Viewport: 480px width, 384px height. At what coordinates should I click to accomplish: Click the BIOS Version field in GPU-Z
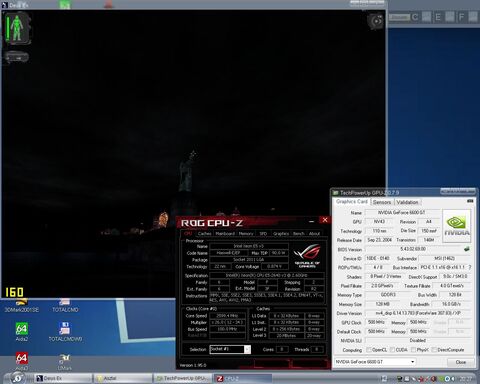[413, 249]
